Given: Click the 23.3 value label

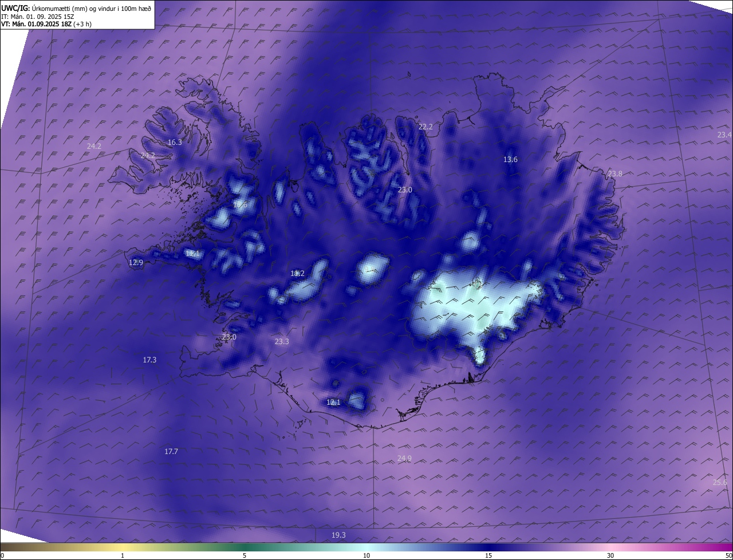Looking at the screenshot, I should pos(282,341).
